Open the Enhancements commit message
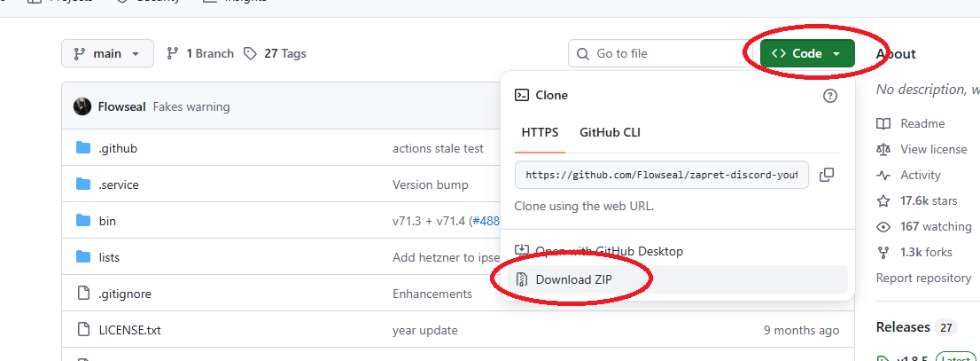 (x=432, y=294)
